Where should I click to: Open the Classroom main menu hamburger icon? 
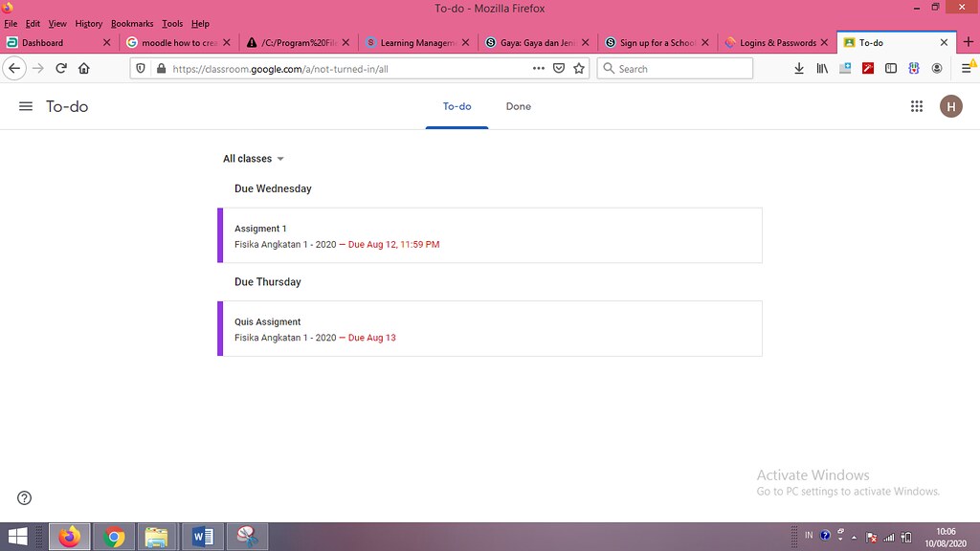pyautogui.click(x=26, y=106)
